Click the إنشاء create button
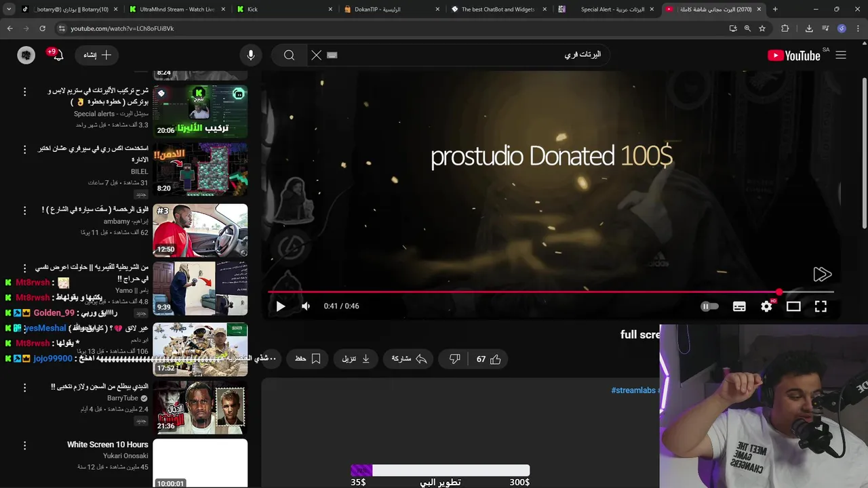The height and width of the screenshot is (488, 868). 98,55
